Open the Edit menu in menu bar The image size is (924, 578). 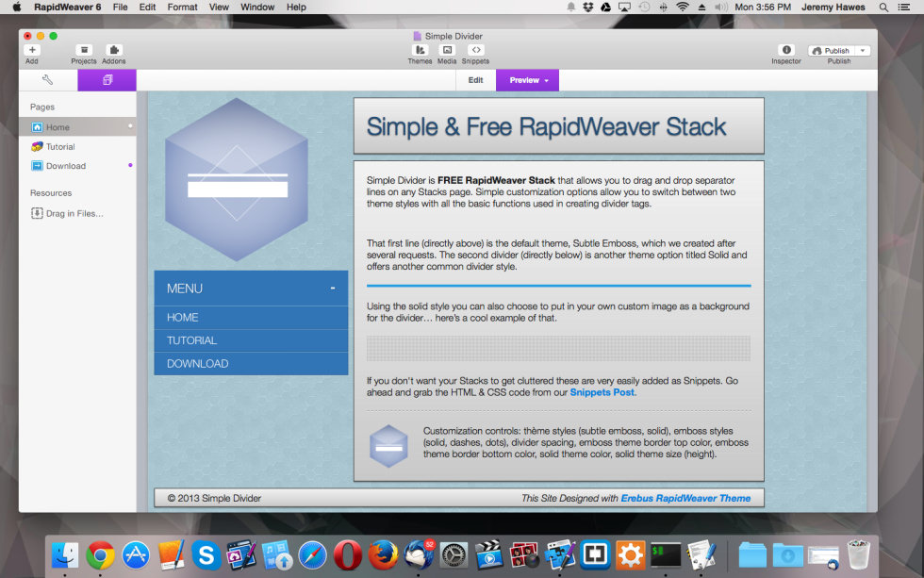pyautogui.click(x=147, y=7)
